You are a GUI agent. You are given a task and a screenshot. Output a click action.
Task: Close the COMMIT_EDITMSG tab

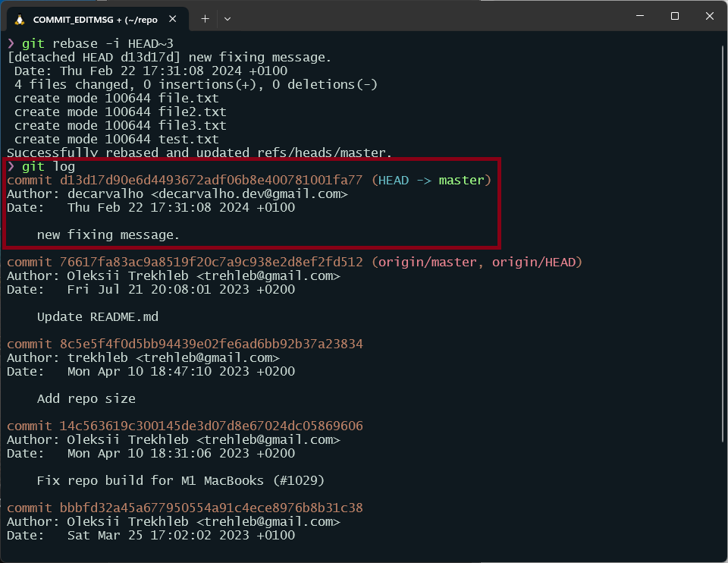pyautogui.click(x=174, y=19)
